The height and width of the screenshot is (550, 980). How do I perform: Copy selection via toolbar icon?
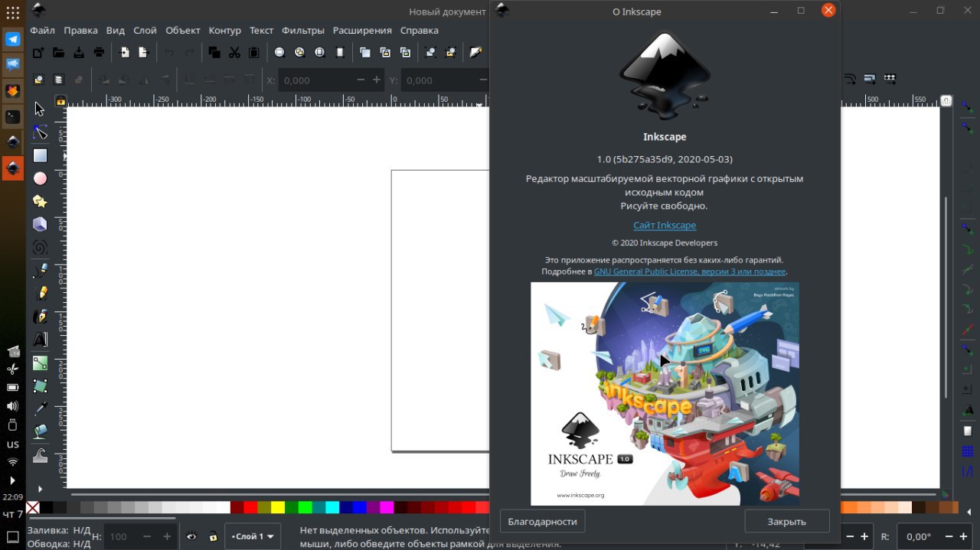pyautogui.click(x=214, y=53)
